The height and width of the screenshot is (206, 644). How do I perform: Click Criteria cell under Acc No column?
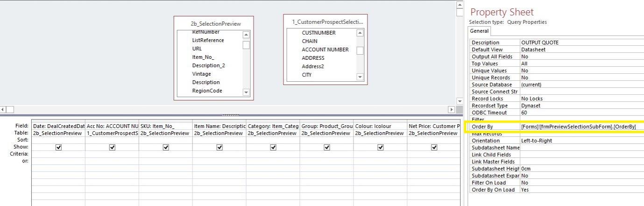pos(112,154)
